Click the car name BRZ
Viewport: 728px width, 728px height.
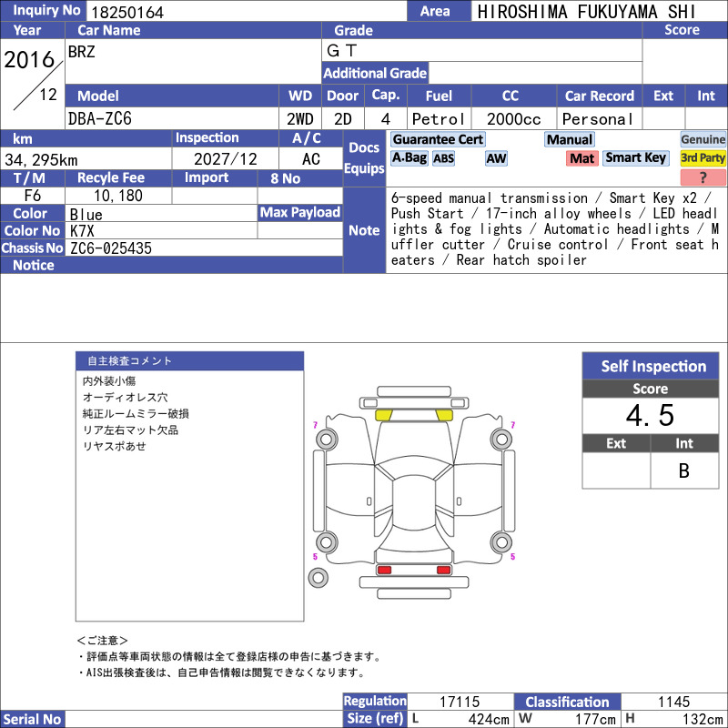point(82,52)
